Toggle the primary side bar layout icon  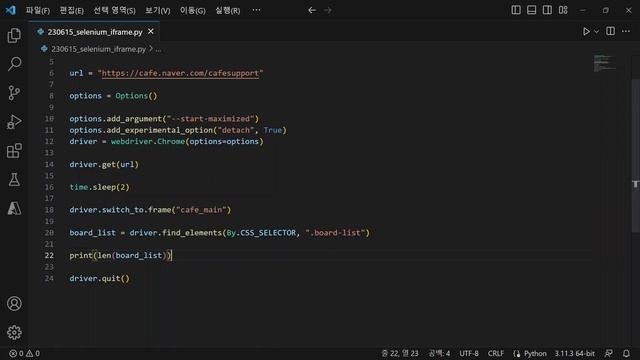[516, 10]
